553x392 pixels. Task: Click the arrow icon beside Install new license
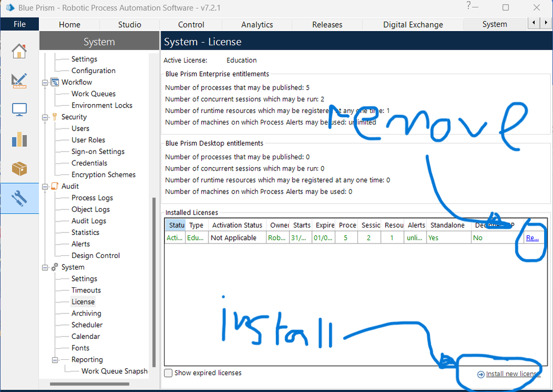click(x=481, y=374)
